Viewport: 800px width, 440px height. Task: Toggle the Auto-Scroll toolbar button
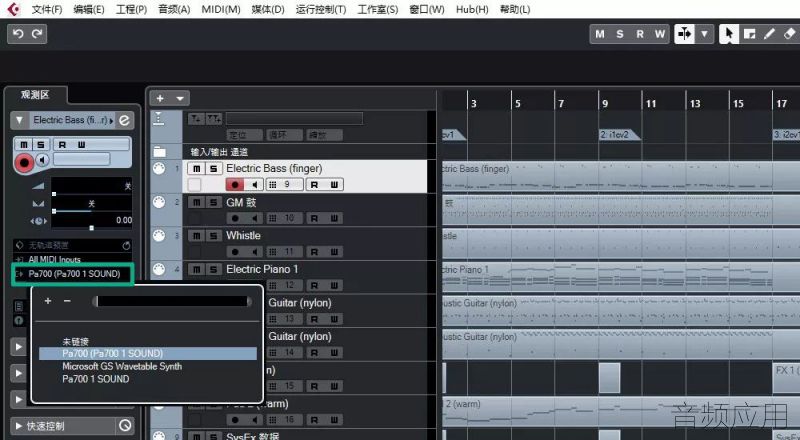pyautogui.click(x=684, y=34)
